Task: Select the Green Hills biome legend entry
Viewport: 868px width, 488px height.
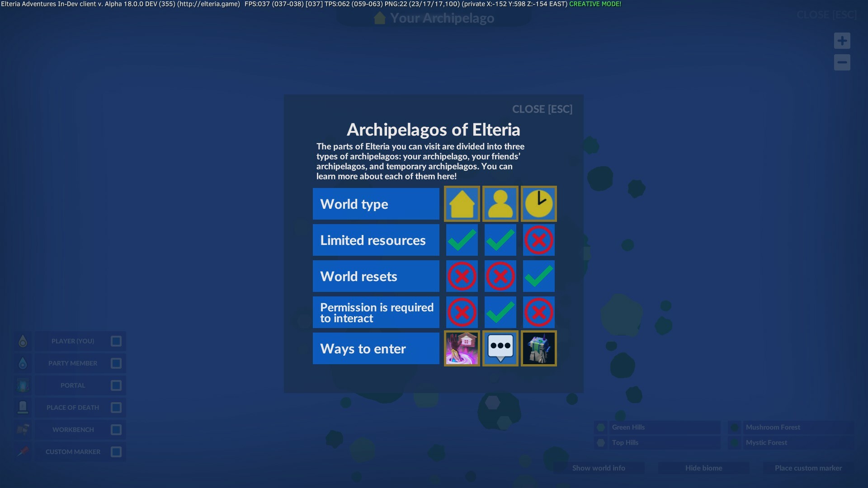Action: (x=657, y=427)
